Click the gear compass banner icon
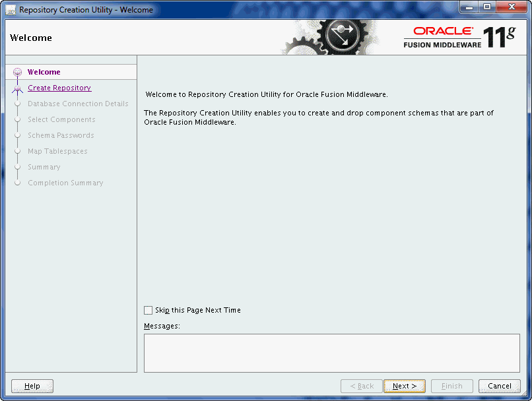This screenshot has height=401, width=532. (343, 36)
